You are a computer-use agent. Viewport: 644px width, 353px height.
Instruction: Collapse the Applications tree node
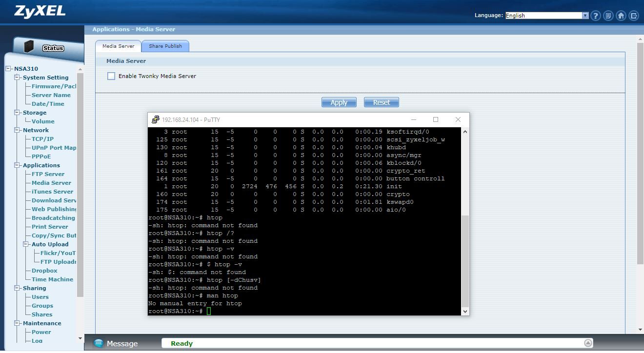[x=18, y=165]
